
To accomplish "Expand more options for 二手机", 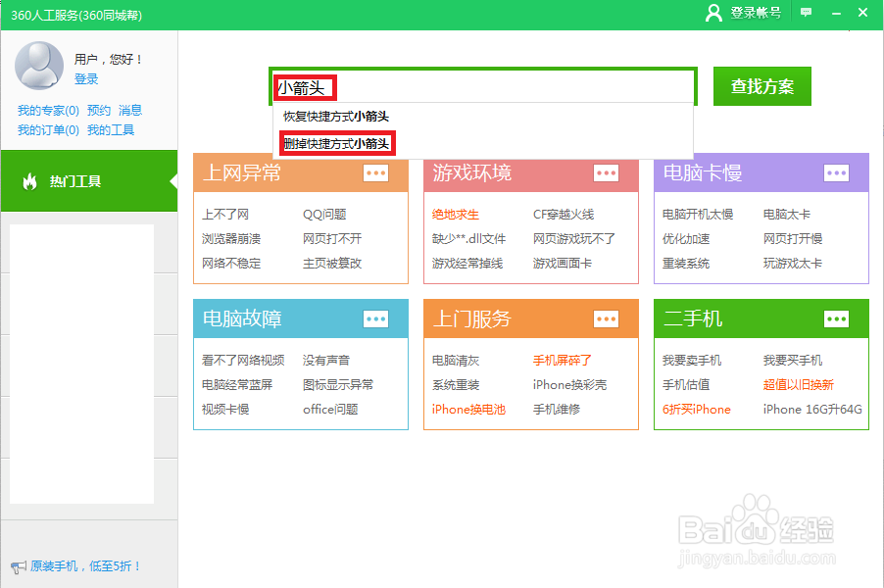I will [836, 319].
